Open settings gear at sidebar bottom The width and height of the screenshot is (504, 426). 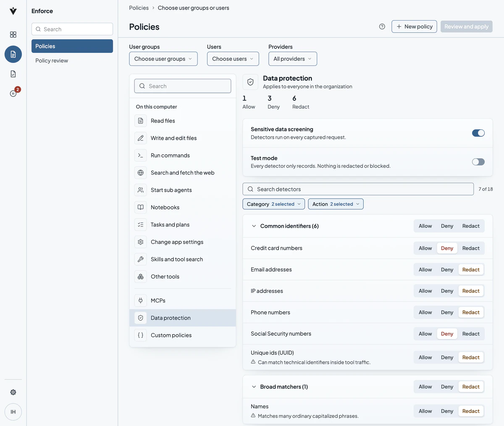tap(13, 392)
